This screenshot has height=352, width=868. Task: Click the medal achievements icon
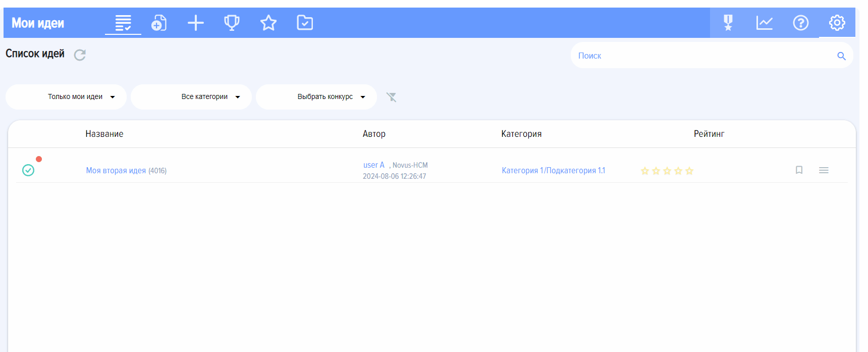[x=728, y=23]
